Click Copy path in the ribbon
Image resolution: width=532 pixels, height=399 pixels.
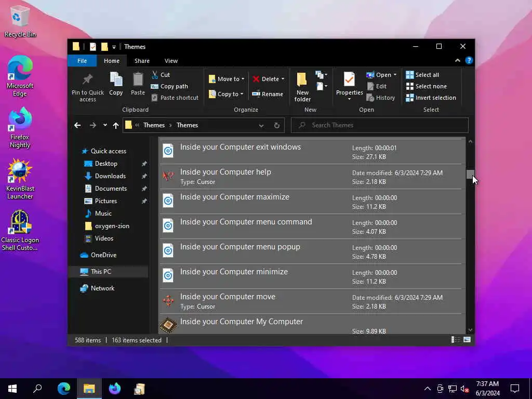pos(169,86)
